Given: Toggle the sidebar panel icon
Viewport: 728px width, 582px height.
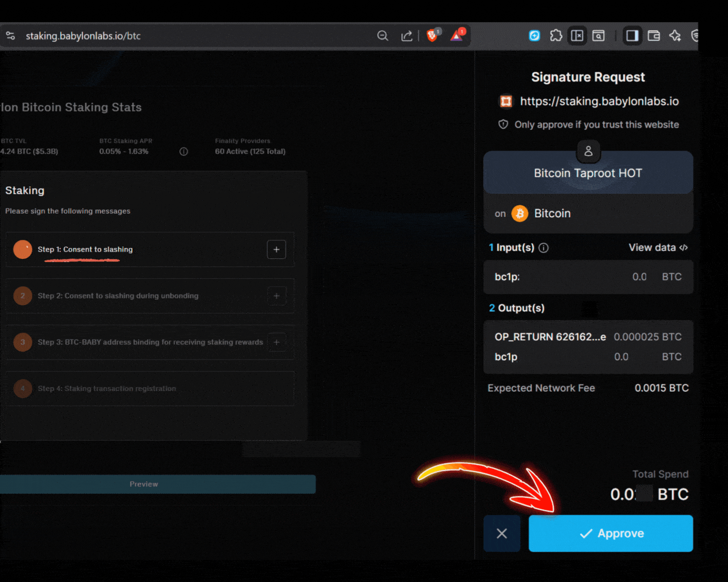Looking at the screenshot, I should (x=632, y=35).
